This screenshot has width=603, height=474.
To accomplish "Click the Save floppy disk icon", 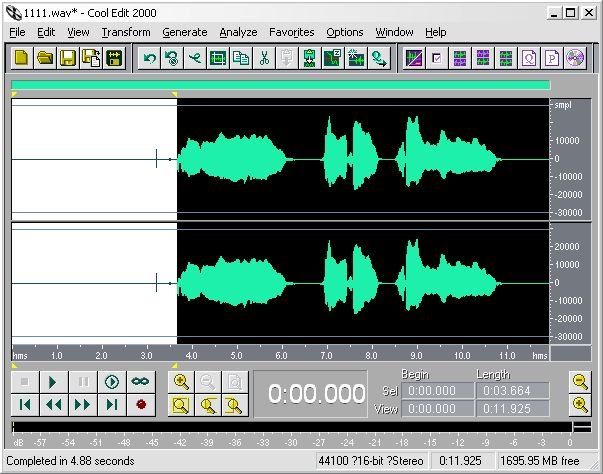I will click(68, 58).
